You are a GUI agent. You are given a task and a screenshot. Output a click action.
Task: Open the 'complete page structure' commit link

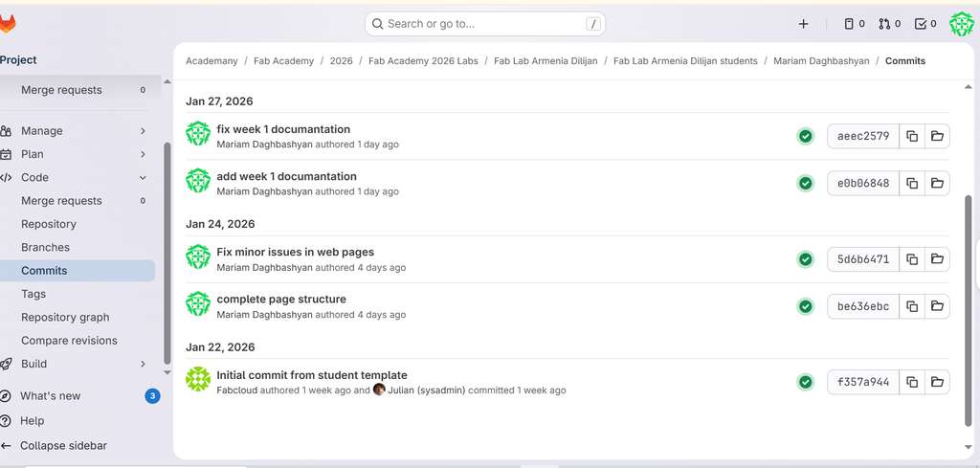click(x=281, y=300)
